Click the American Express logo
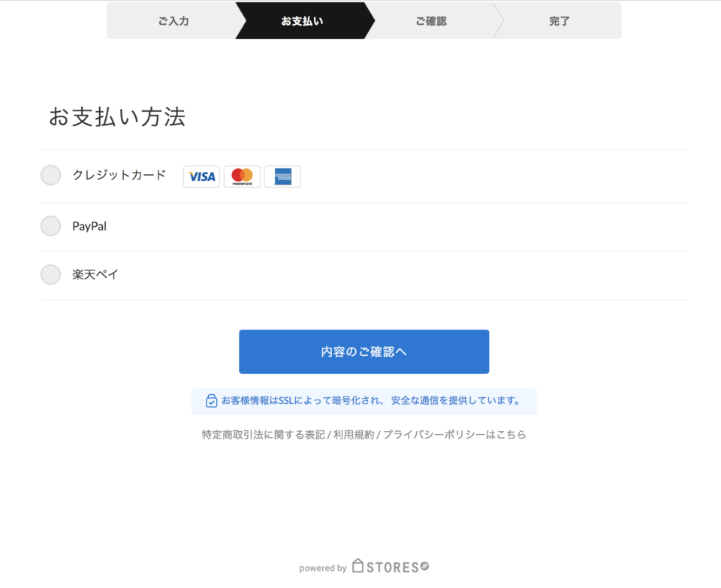This screenshot has width=721, height=588. 282,176
